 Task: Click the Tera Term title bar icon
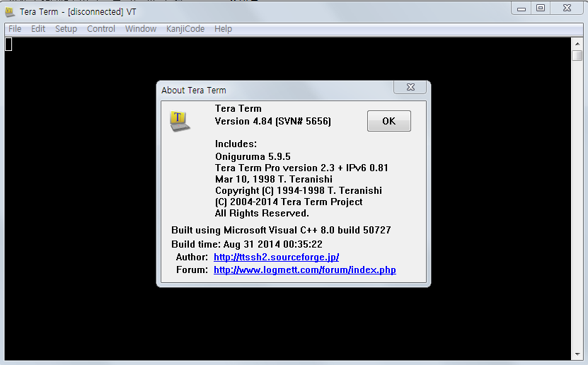tap(10, 12)
